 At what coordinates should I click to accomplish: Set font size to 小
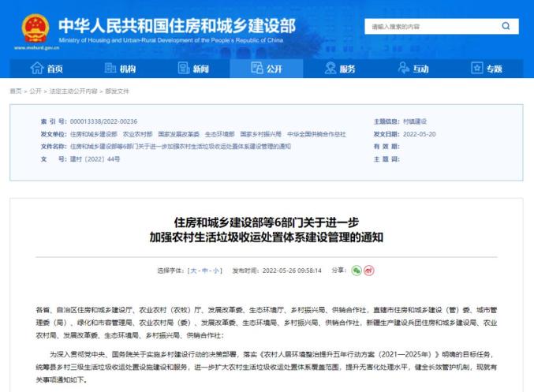pyautogui.click(x=216, y=271)
